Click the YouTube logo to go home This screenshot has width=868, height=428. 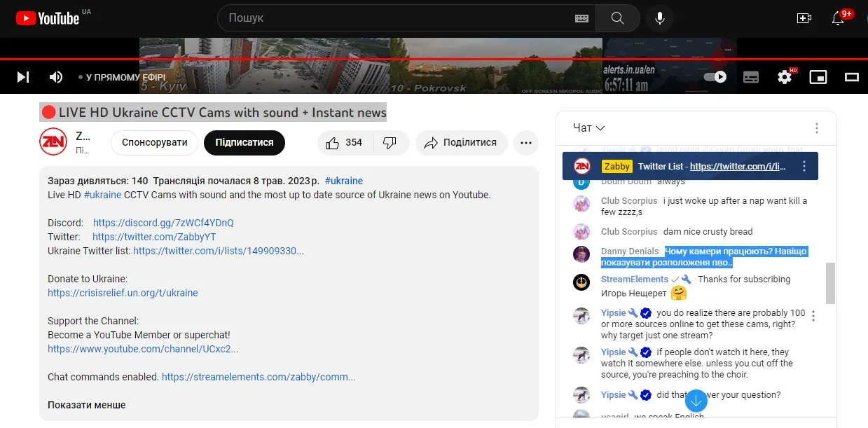coord(48,18)
